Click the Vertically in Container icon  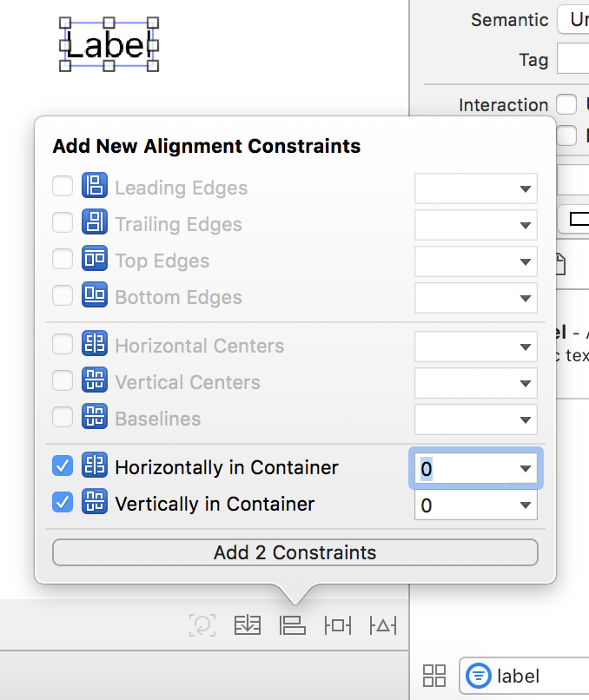click(x=94, y=503)
